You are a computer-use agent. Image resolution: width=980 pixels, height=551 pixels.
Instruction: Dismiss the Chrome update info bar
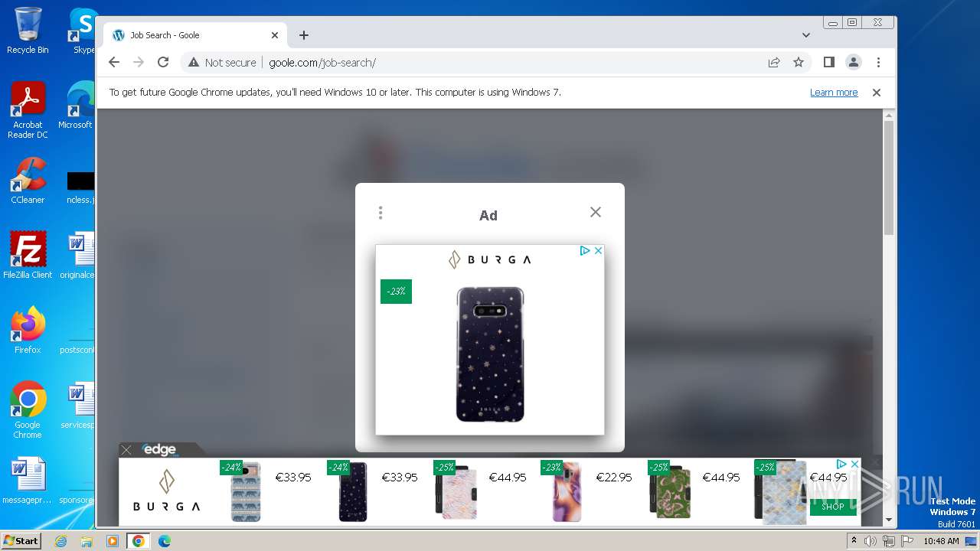[877, 93]
